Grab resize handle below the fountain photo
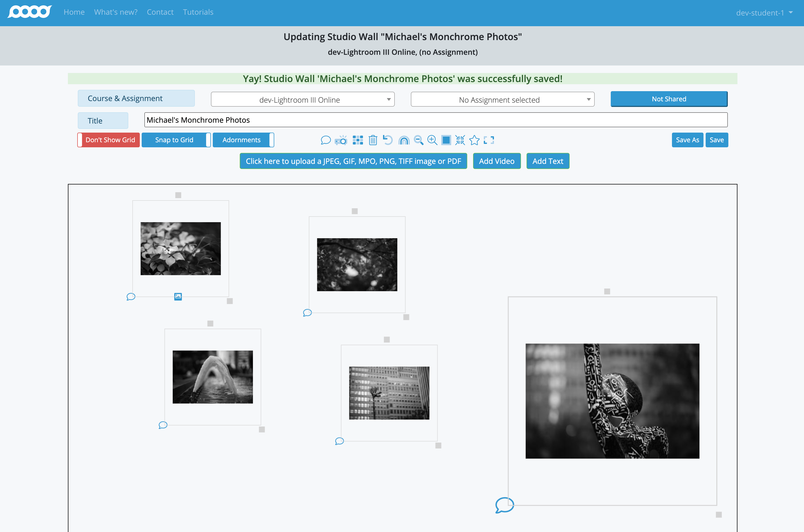 coord(262,430)
